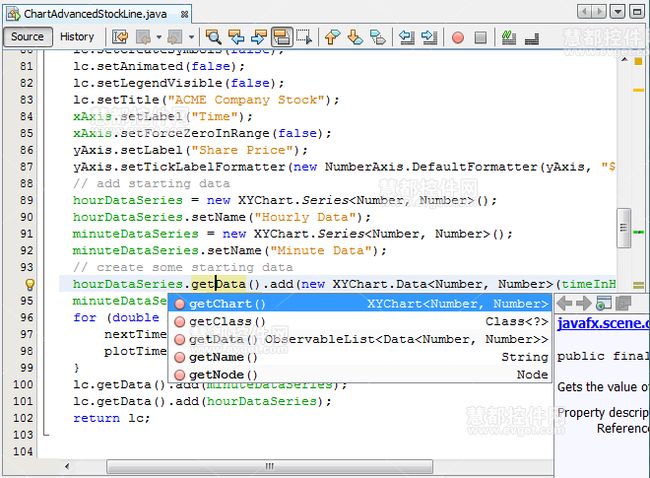This screenshot has height=478, width=650.
Task: Go back in the Javadoc popup
Action: pyautogui.click(x=564, y=303)
